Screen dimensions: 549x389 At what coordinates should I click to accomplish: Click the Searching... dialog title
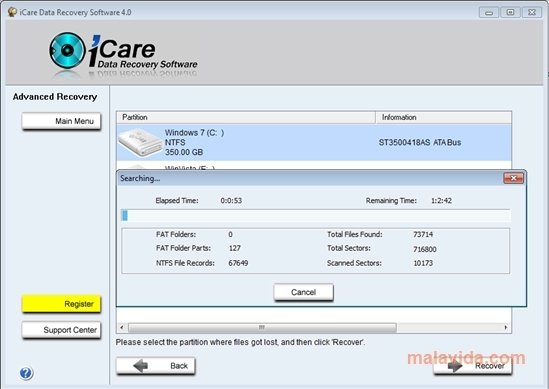pos(140,178)
